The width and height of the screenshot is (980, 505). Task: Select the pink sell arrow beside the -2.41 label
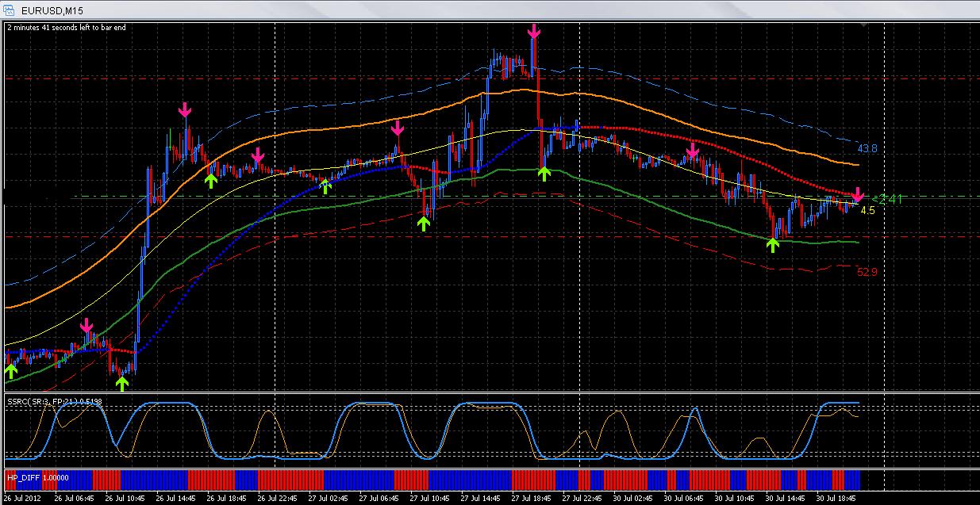pyautogui.click(x=857, y=195)
